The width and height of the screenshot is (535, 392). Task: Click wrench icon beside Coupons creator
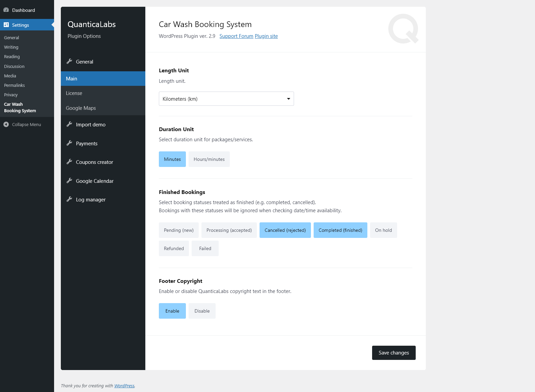pyautogui.click(x=69, y=162)
